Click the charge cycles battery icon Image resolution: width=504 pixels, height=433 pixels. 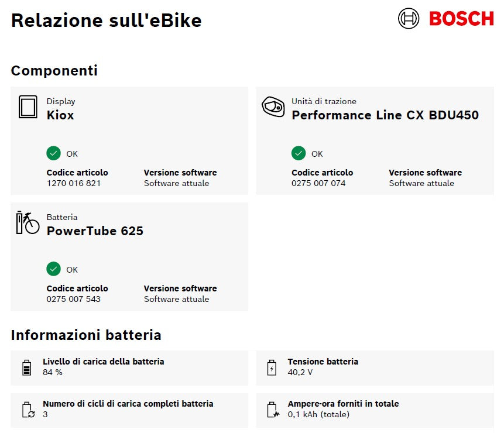(28, 409)
